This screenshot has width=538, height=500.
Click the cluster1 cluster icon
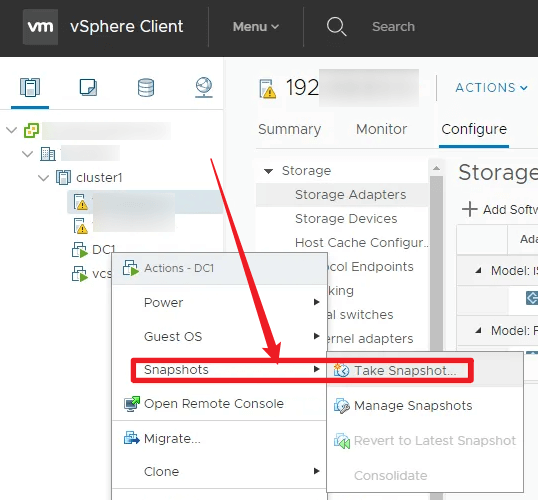pos(63,178)
